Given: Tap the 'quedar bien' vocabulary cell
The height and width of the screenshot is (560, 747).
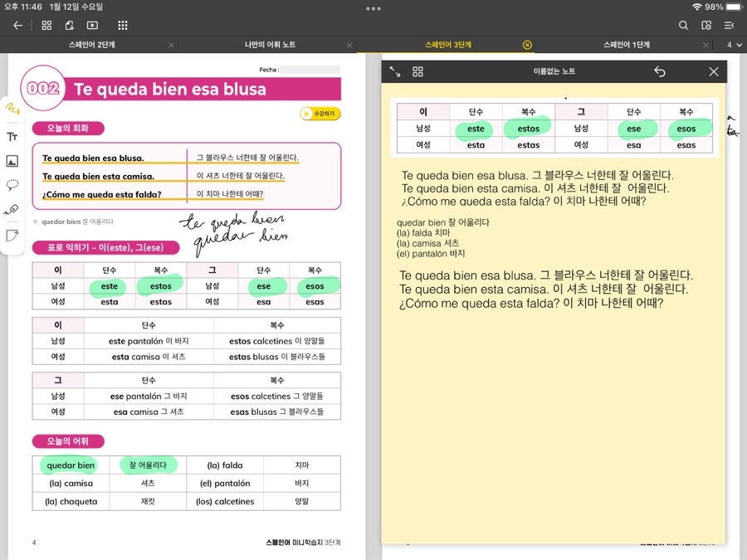Looking at the screenshot, I should [x=71, y=465].
